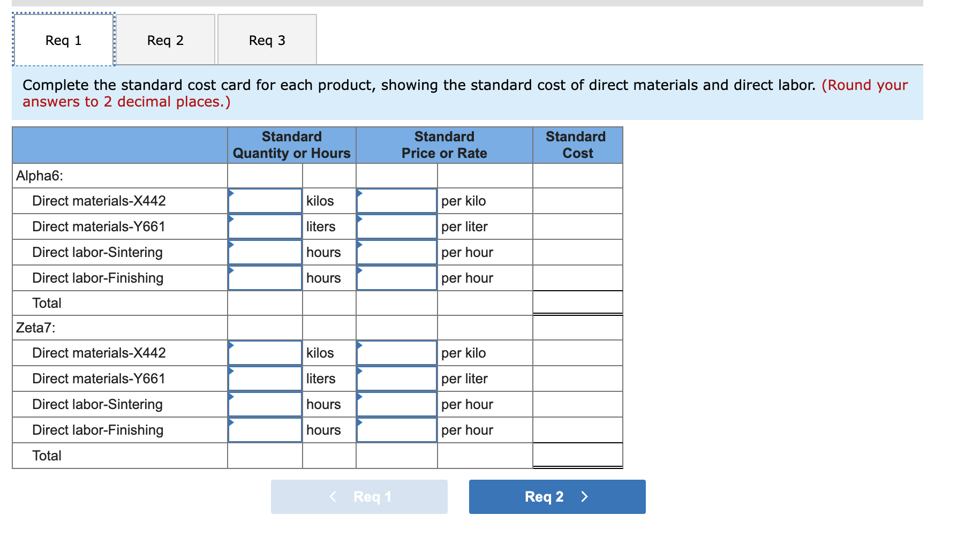Screen dimensions: 980x545
Task: Click Alpha6 Sintering standard hours field
Action: pyautogui.click(x=265, y=252)
